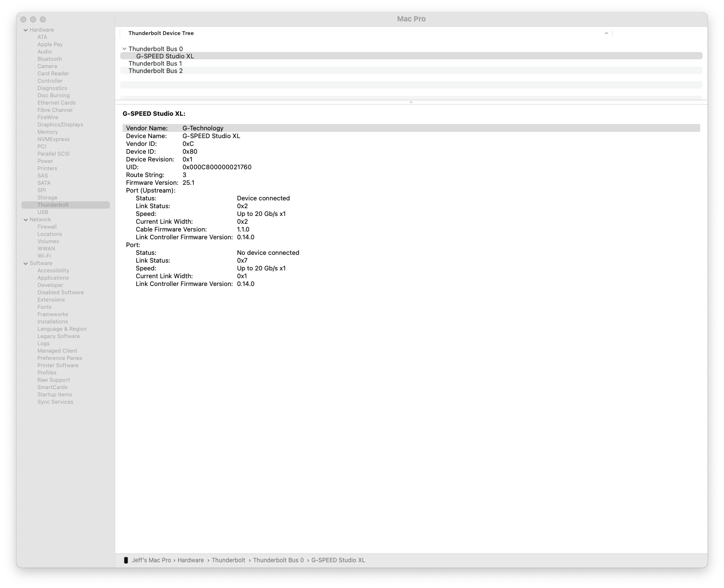Open Bluetooth sidebar item
Viewport: 724px width, 588px height.
click(x=50, y=59)
